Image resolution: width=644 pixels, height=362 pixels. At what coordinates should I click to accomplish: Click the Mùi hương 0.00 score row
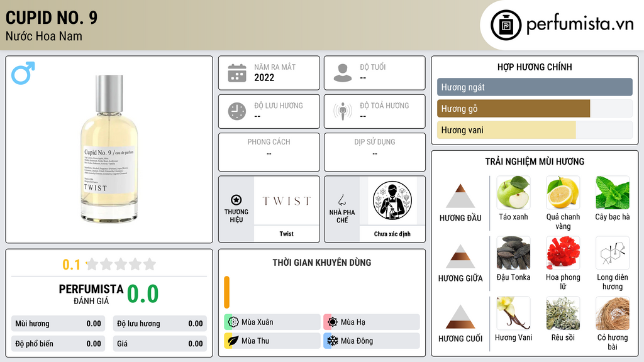[x=58, y=324]
